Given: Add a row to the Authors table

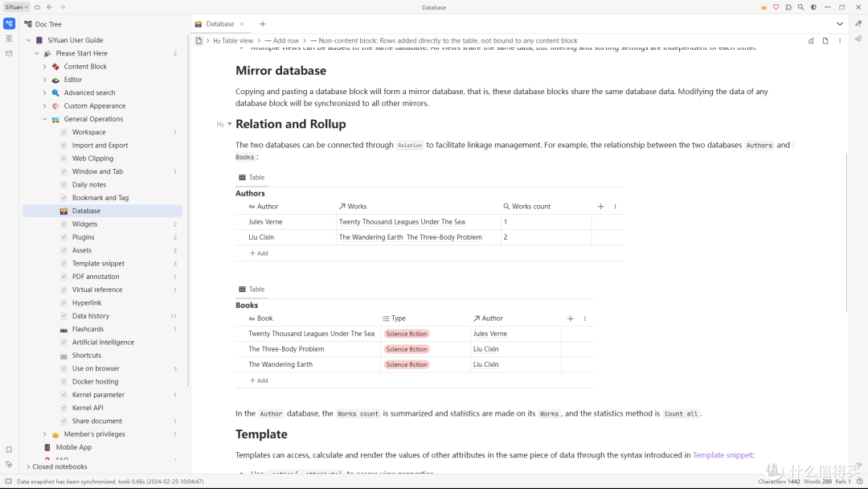Looking at the screenshot, I should [x=259, y=253].
